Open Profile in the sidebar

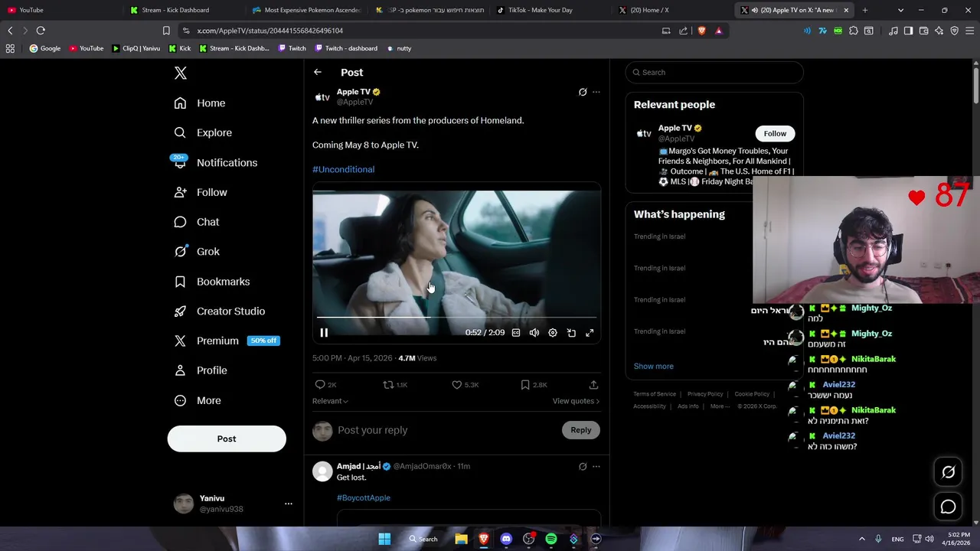(x=201, y=370)
